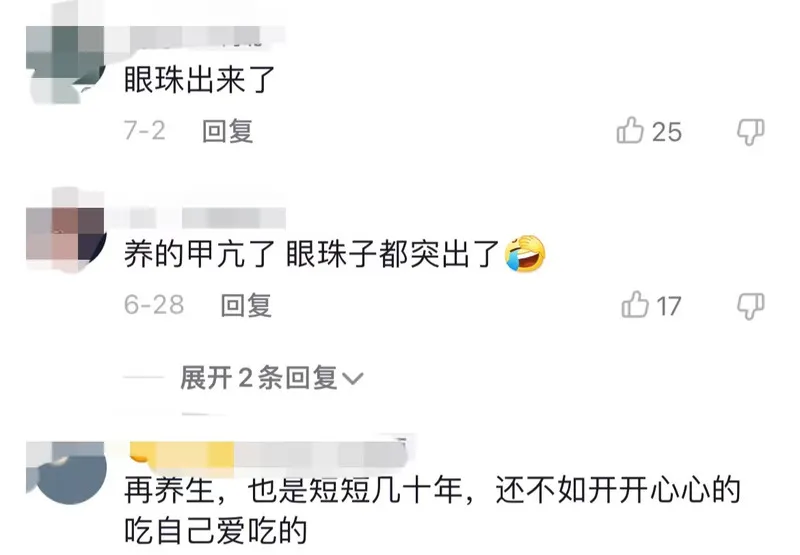This screenshot has width=800, height=555.
Task: Reply to the 7-2 comment
Action: tap(228, 131)
